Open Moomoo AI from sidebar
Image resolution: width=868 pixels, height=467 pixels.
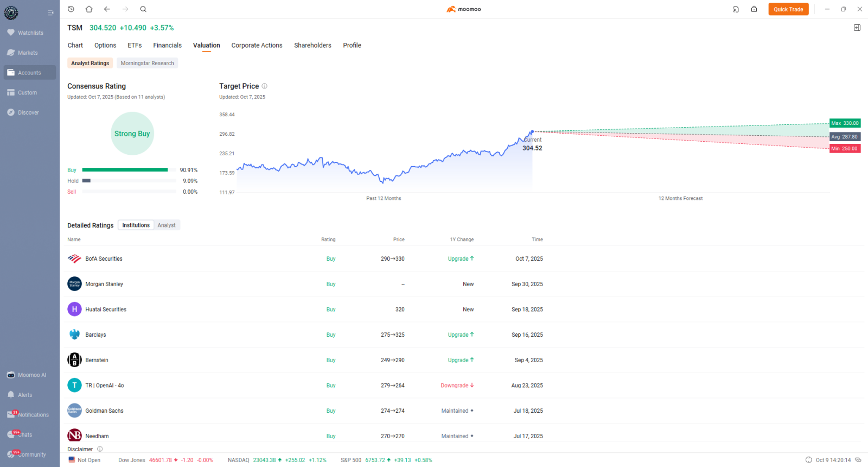30,375
